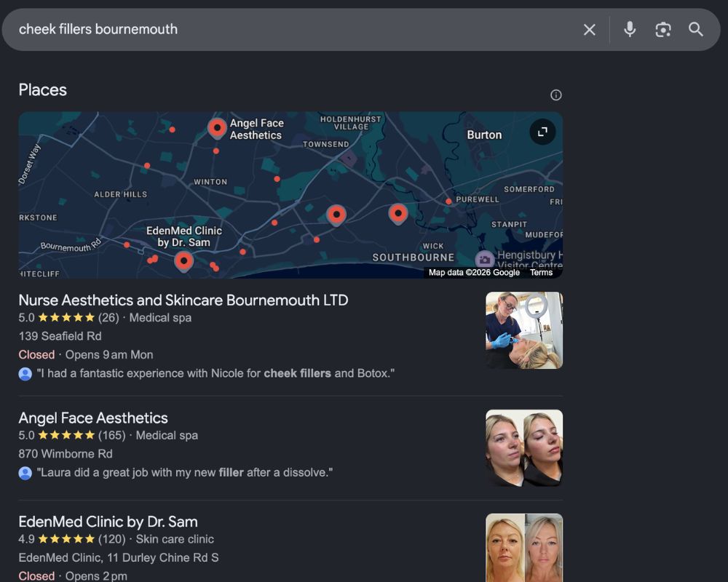Click the Angel Face Aesthetics map label
Image resolution: width=728 pixels, height=582 pixels.
(256, 129)
